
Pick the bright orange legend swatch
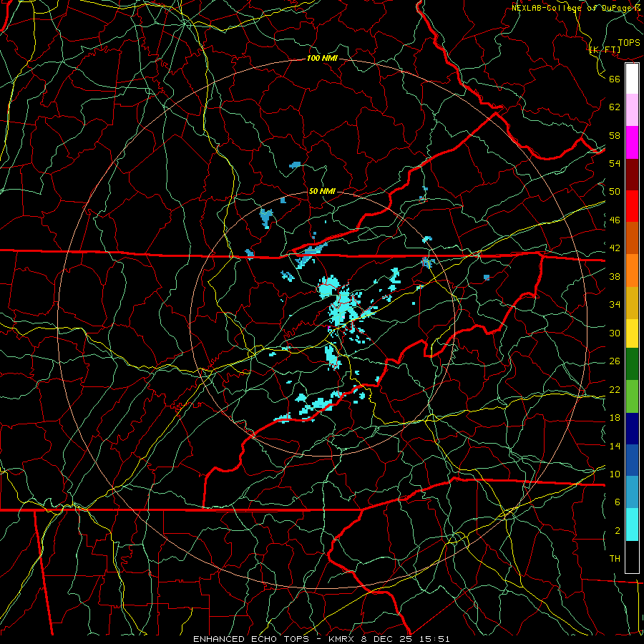(x=632, y=270)
